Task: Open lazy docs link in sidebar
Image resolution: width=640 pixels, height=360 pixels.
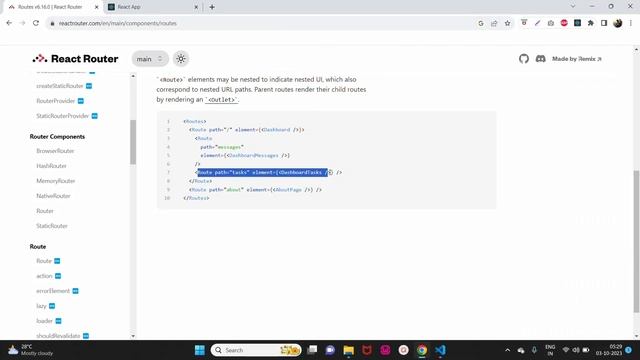Action: click(41, 306)
